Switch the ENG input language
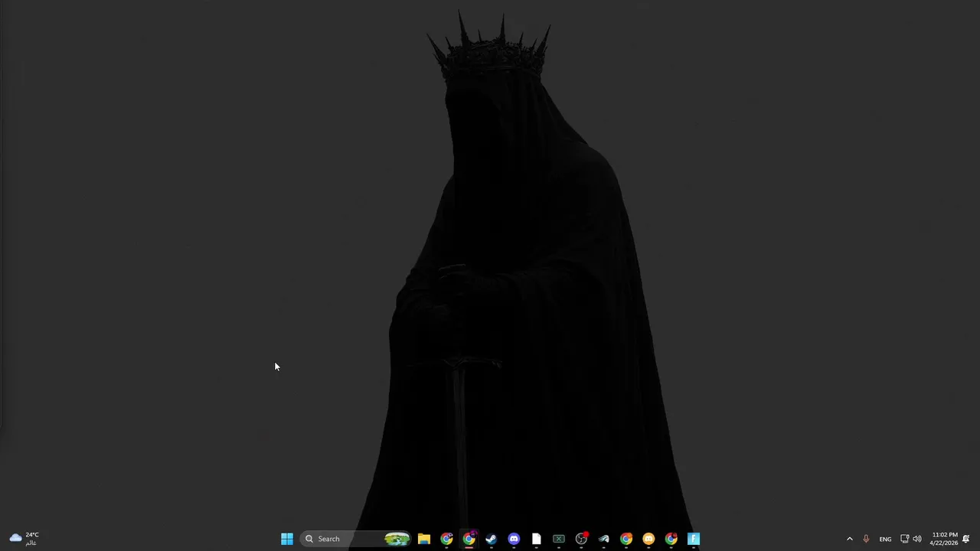 885,539
